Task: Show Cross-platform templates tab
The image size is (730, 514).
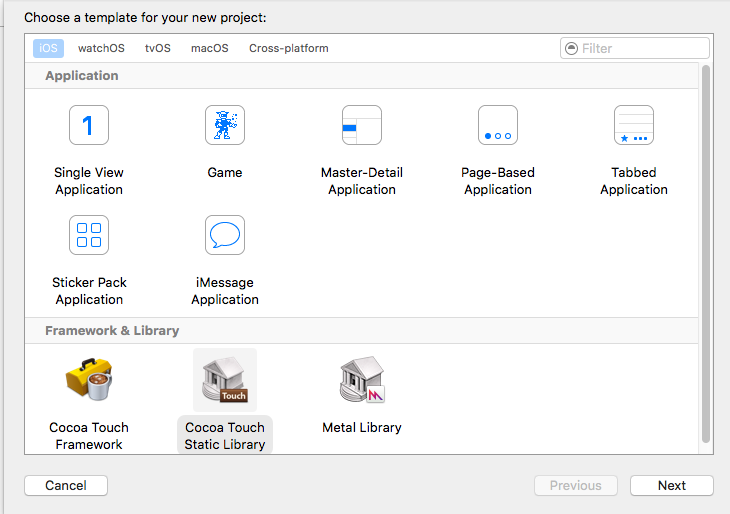Action: (x=289, y=48)
